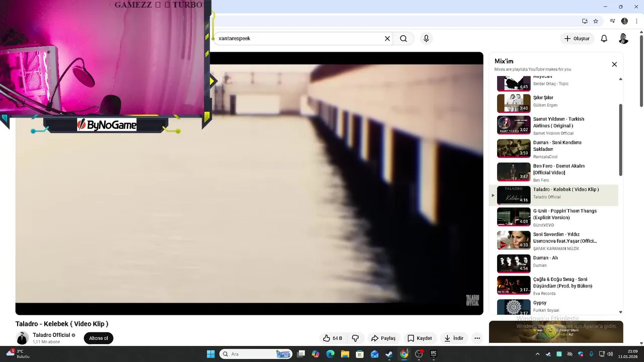Image resolution: width=644 pixels, height=362 pixels.
Task: Dislike the video with thumbs down icon
Action: [355, 338]
